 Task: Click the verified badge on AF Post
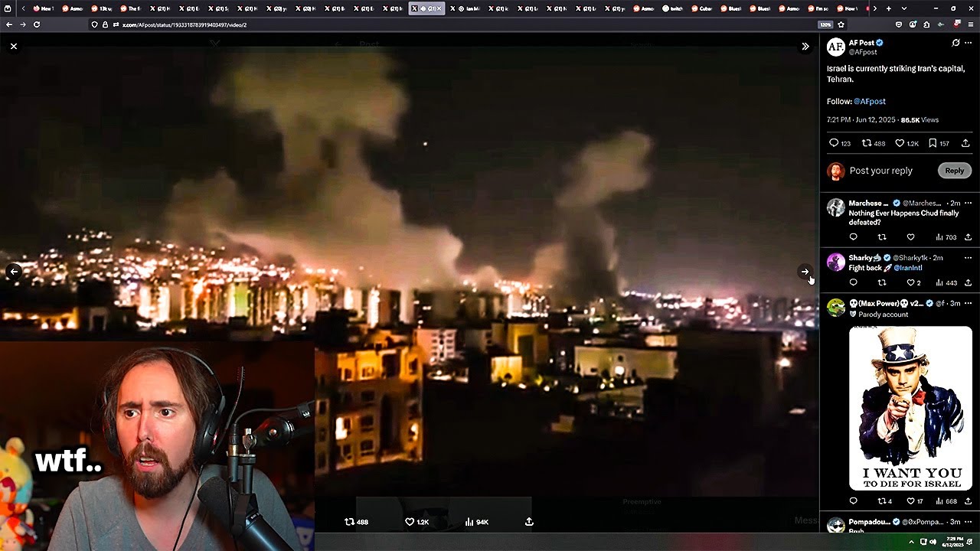[x=877, y=43]
